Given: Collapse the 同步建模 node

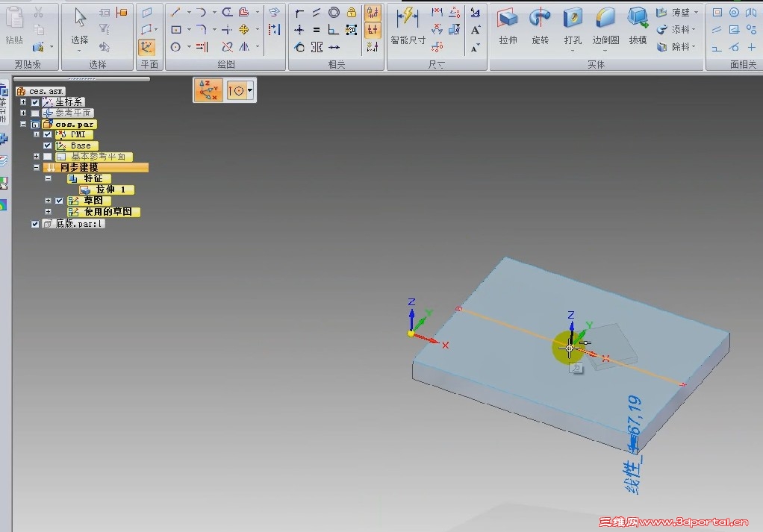Looking at the screenshot, I should 36,167.
